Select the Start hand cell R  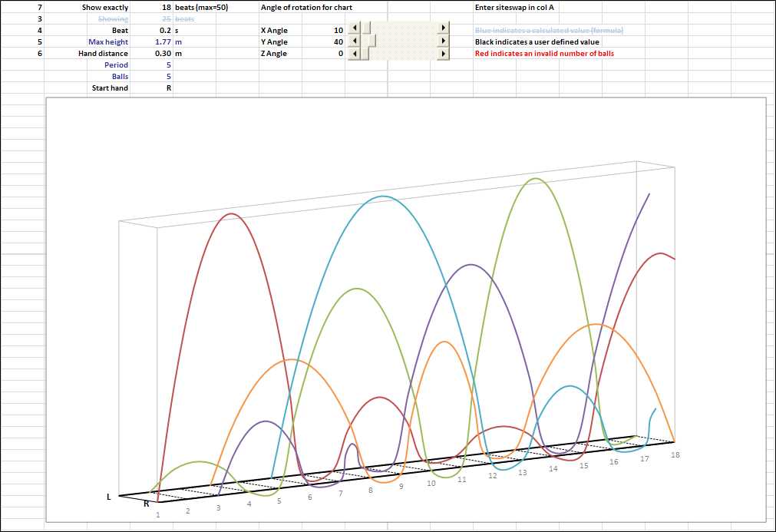[x=151, y=88]
